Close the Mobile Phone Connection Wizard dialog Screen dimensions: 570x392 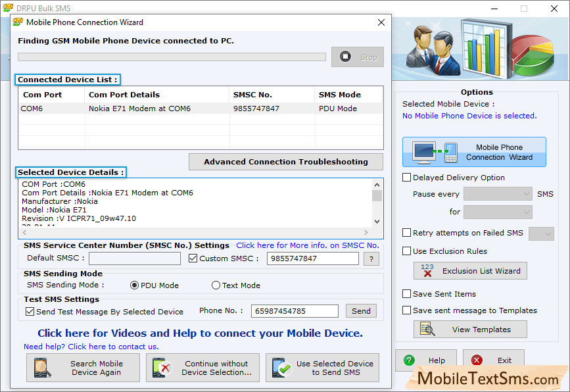pos(381,22)
